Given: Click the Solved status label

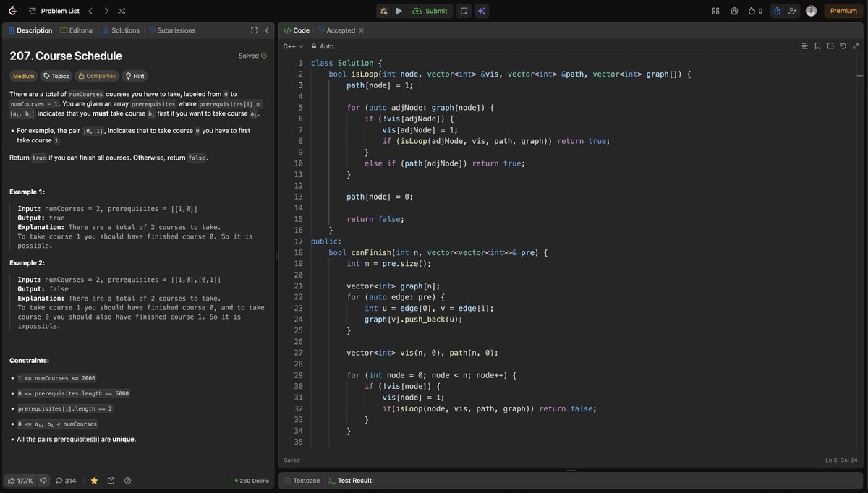Looking at the screenshot, I should point(252,56).
